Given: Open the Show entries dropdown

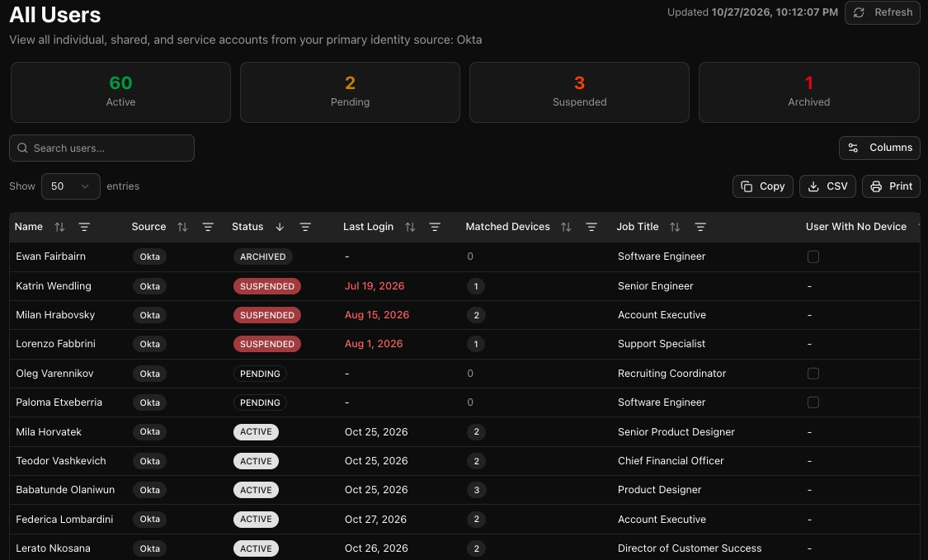Looking at the screenshot, I should pyautogui.click(x=70, y=186).
